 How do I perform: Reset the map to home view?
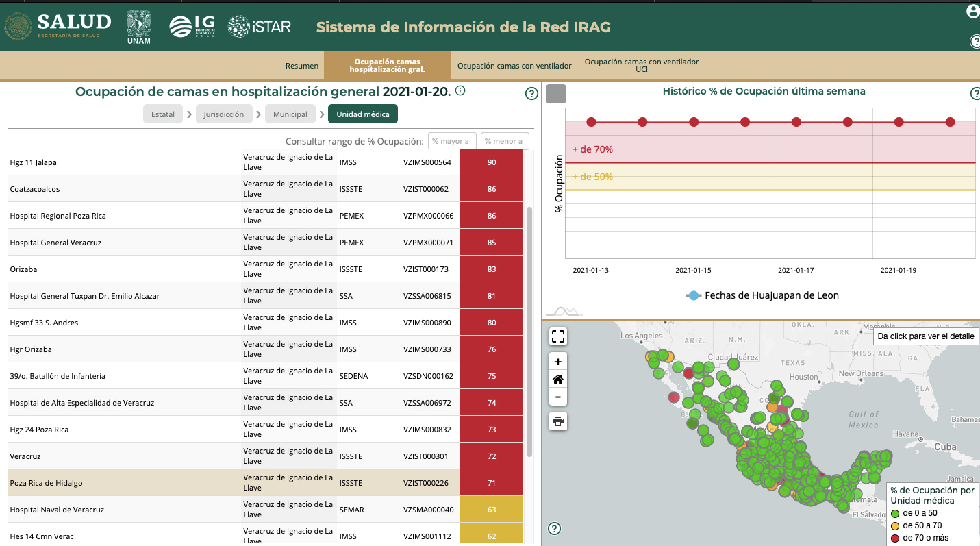pos(558,380)
